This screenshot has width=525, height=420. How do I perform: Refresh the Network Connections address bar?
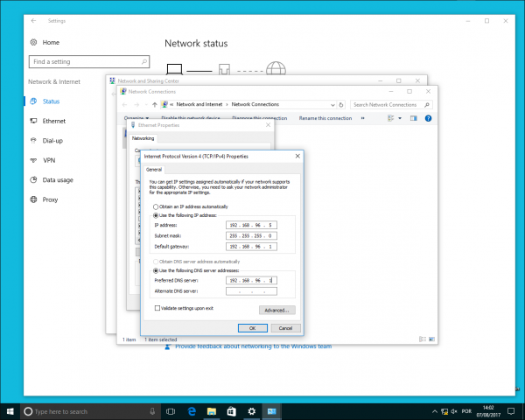coord(341,104)
